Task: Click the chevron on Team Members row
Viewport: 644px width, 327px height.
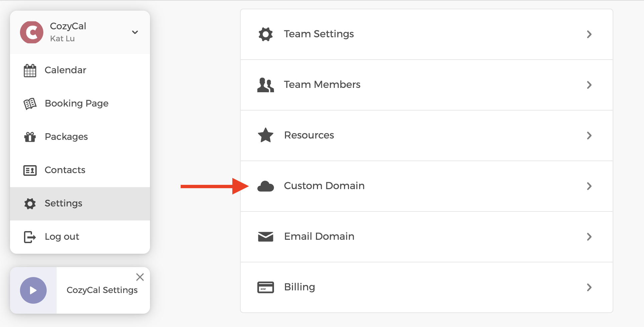Action: tap(589, 85)
